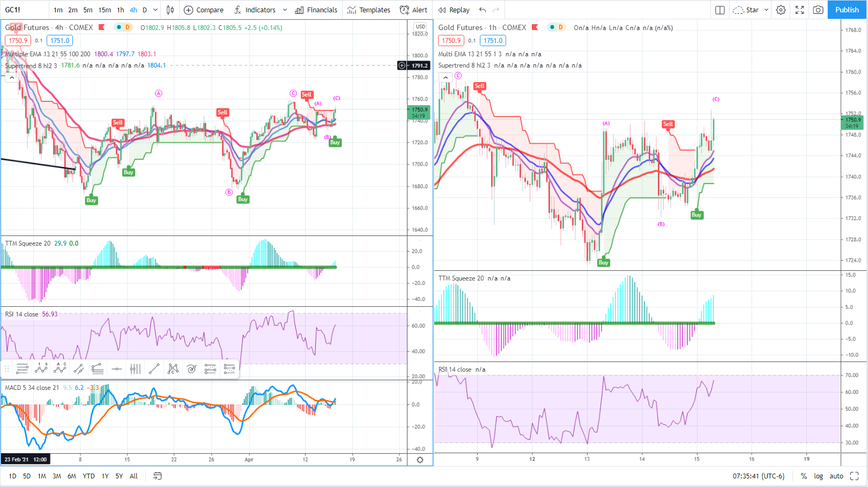The width and height of the screenshot is (868, 487).
Task: Open the GC1! symbol search
Action: click(x=13, y=10)
